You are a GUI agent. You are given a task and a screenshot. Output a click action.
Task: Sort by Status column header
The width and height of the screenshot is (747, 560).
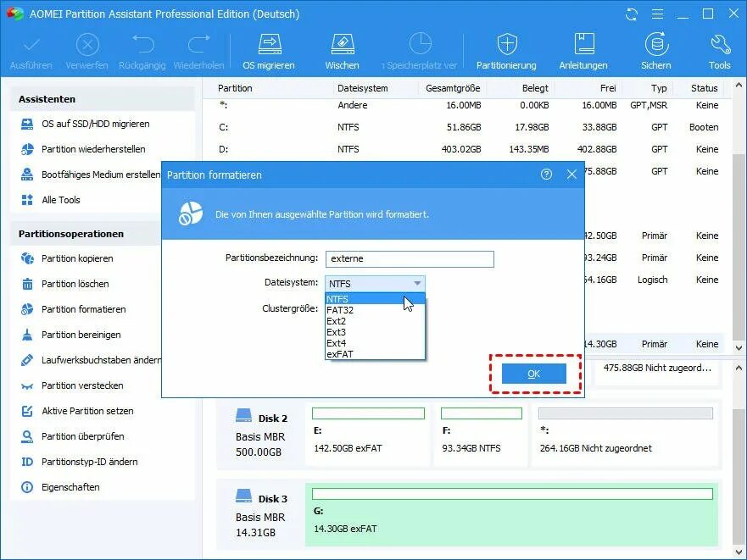pyautogui.click(x=704, y=88)
